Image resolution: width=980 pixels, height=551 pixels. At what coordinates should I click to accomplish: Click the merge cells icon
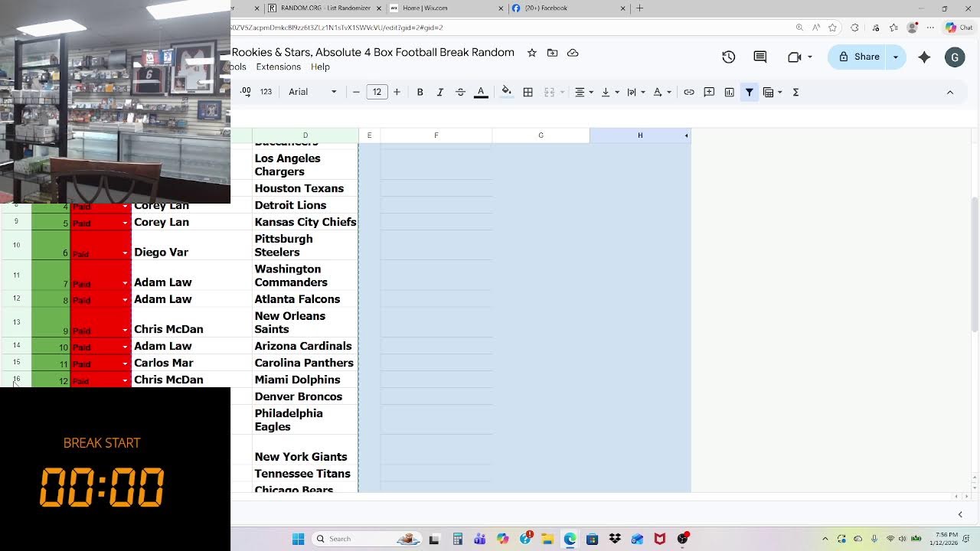(549, 92)
